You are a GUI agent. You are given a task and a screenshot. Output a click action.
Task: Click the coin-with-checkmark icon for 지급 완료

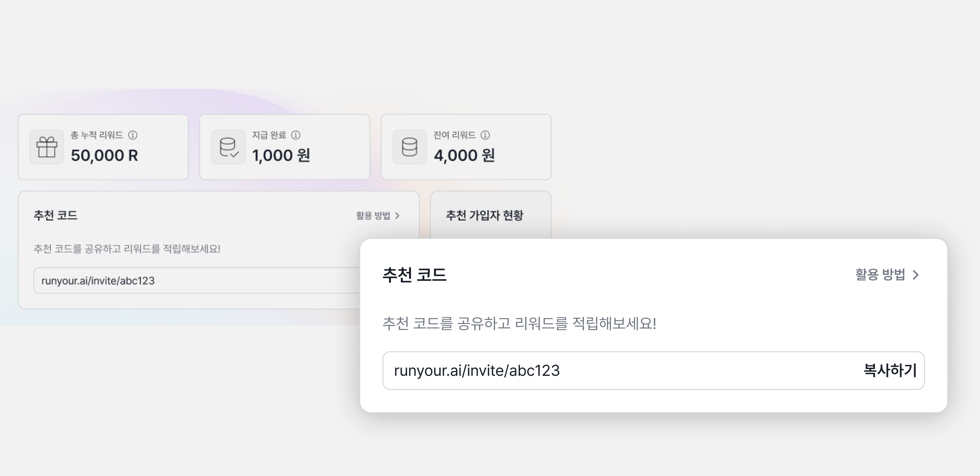click(x=228, y=147)
